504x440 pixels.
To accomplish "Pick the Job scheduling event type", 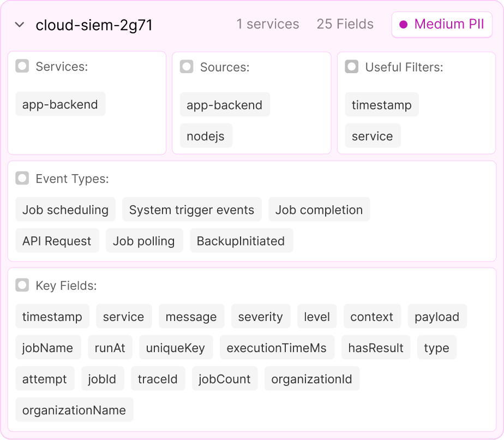I will [65, 210].
